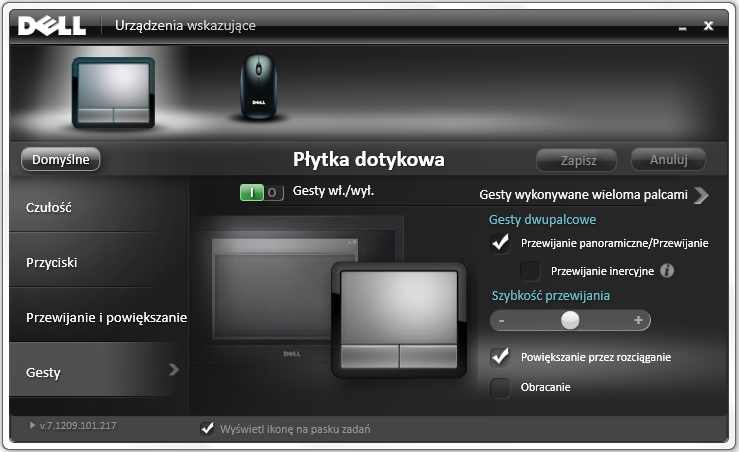Click the Gesty dwupalcowe heading
Viewport: 739px width, 452px height.
tap(542, 220)
